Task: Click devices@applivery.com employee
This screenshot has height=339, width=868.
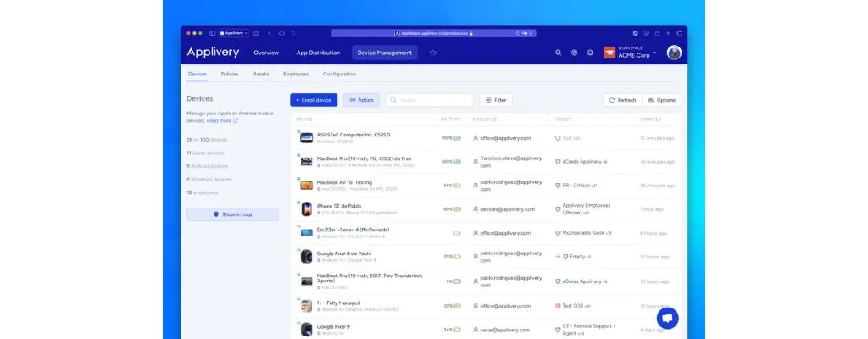Action: pyautogui.click(x=507, y=209)
